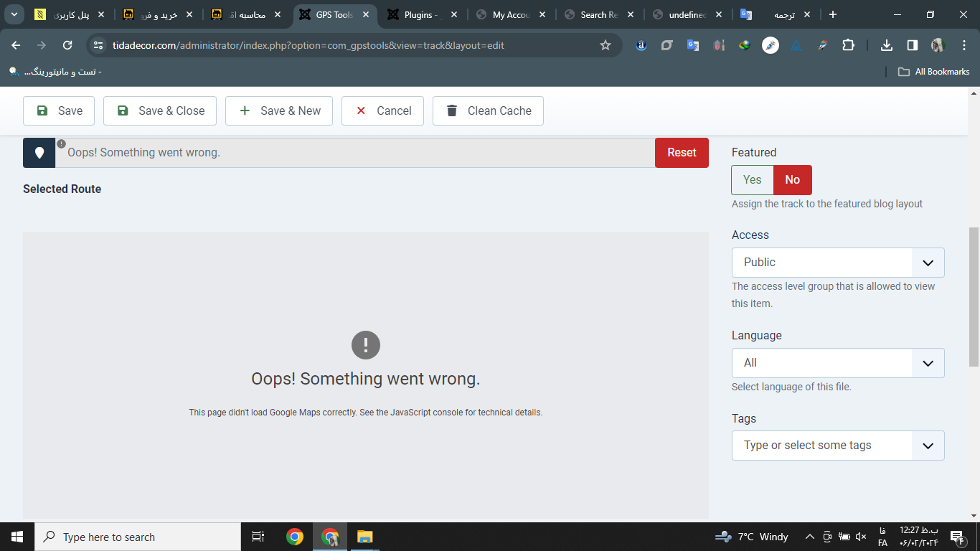Open File Explorer from the taskbar
The height and width of the screenshot is (551, 980).
click(x=364, y=537)
